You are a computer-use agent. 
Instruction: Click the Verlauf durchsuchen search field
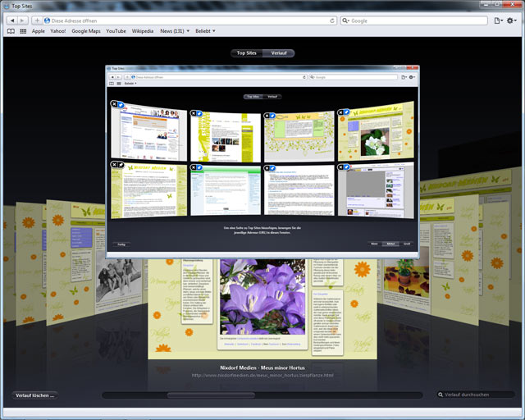pos(479,395)
